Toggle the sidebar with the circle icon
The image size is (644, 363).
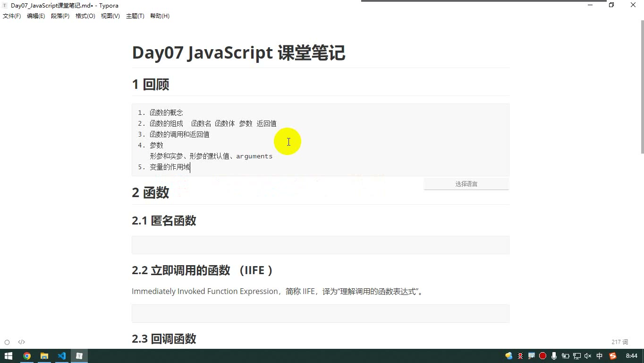[7, 342]
